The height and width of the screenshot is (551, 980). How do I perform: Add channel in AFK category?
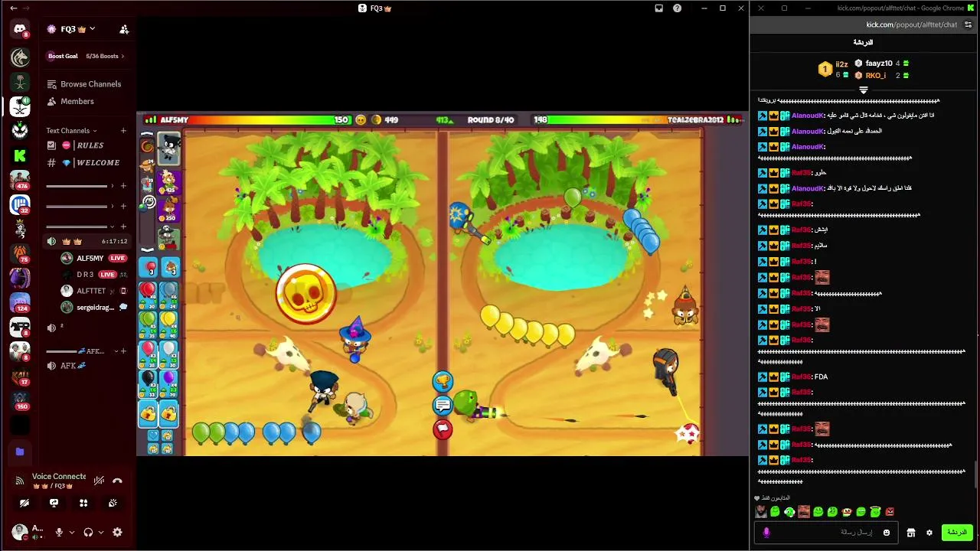(x=123, y=351)
